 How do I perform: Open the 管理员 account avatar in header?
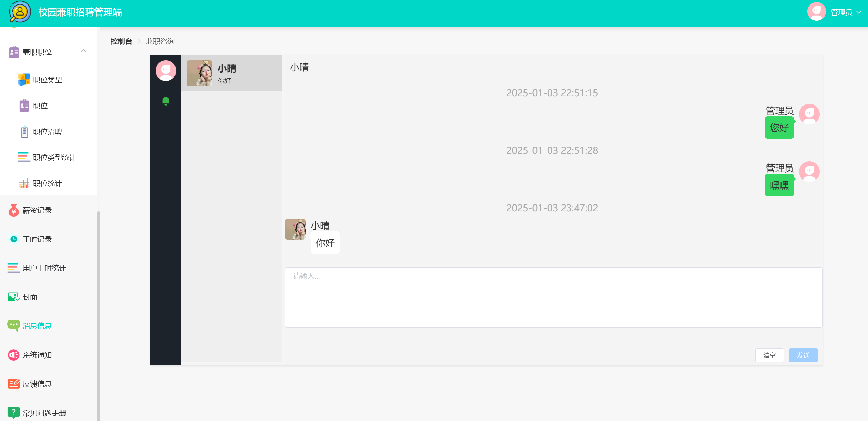click(816, 12)
